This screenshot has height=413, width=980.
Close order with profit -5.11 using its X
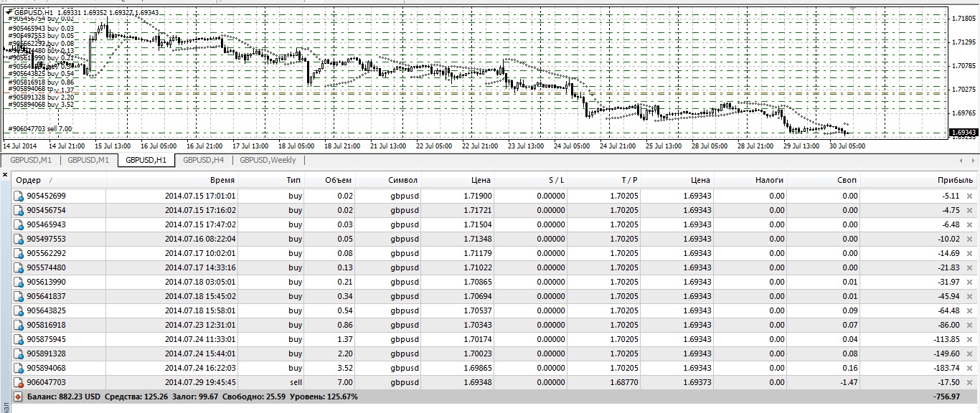(971, 196)
